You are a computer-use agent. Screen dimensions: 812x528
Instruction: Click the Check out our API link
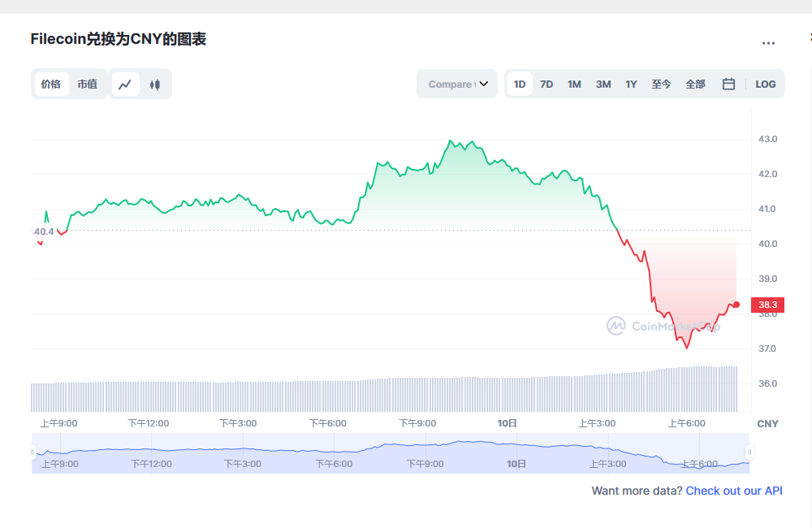733,491
